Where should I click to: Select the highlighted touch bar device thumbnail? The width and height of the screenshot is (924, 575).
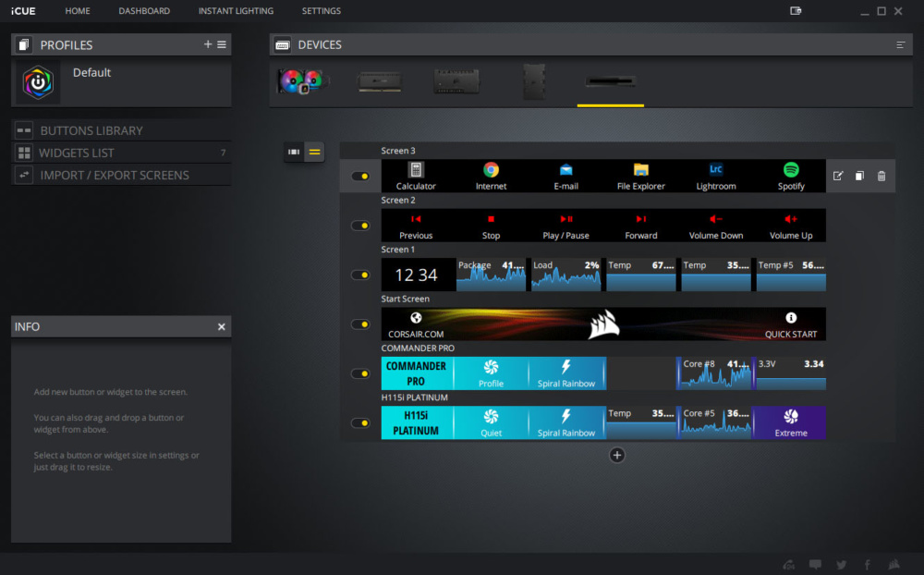[611, 81]
